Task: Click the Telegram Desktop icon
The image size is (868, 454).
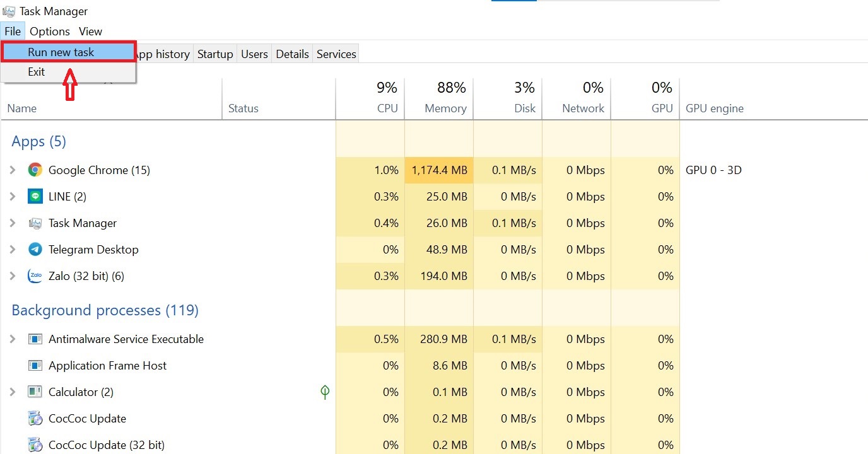Action: coord(35,249)
